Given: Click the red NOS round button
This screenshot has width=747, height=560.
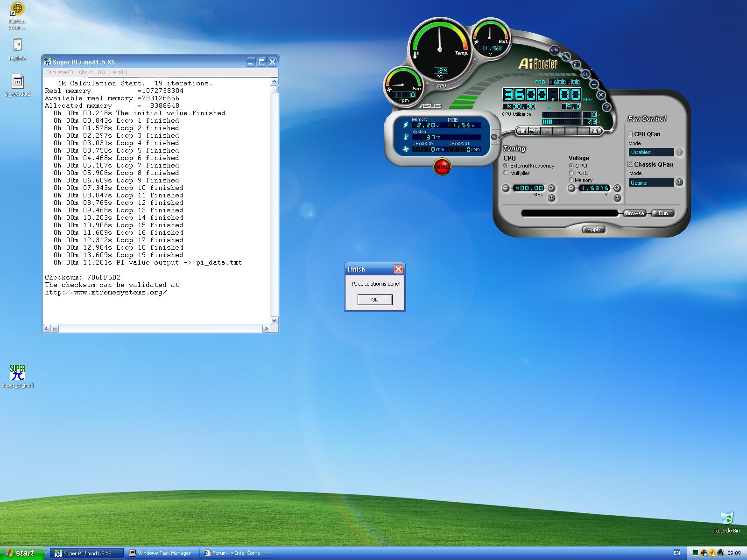Looking at the screenshot, I should [x=442, y=167].
